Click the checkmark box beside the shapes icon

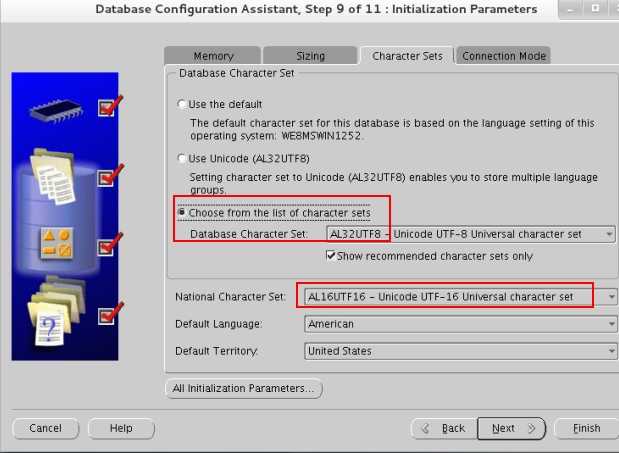coord(106,247)
